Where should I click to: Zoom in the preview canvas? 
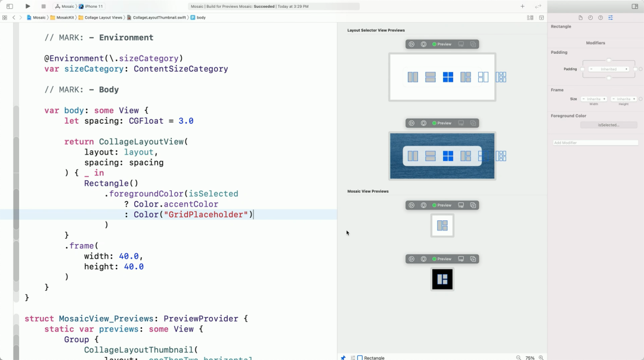(541, 358)
